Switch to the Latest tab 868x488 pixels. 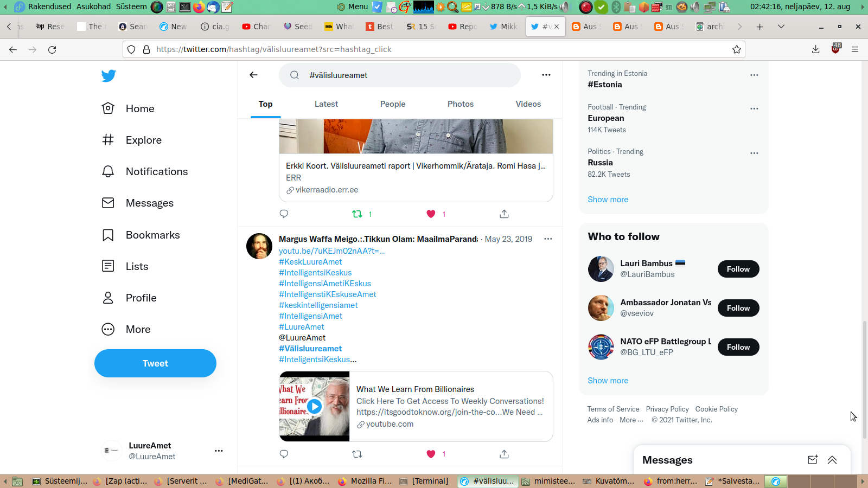[x=326, y=104]
